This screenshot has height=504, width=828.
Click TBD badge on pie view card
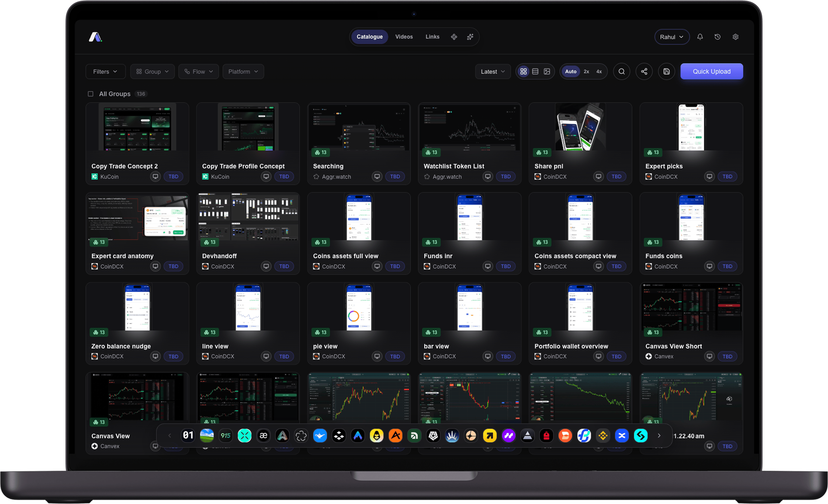[x=395, y=356]
